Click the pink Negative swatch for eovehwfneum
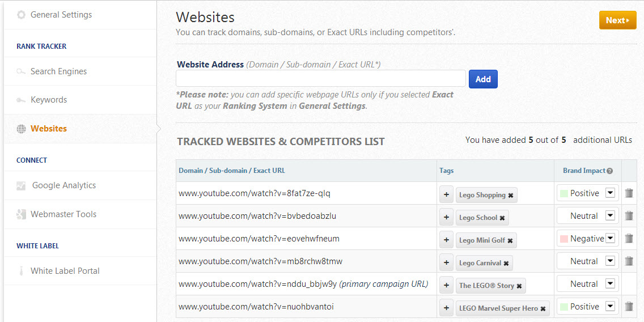The height and width of the screenshot is (322, 644). [x=564, y=239]
